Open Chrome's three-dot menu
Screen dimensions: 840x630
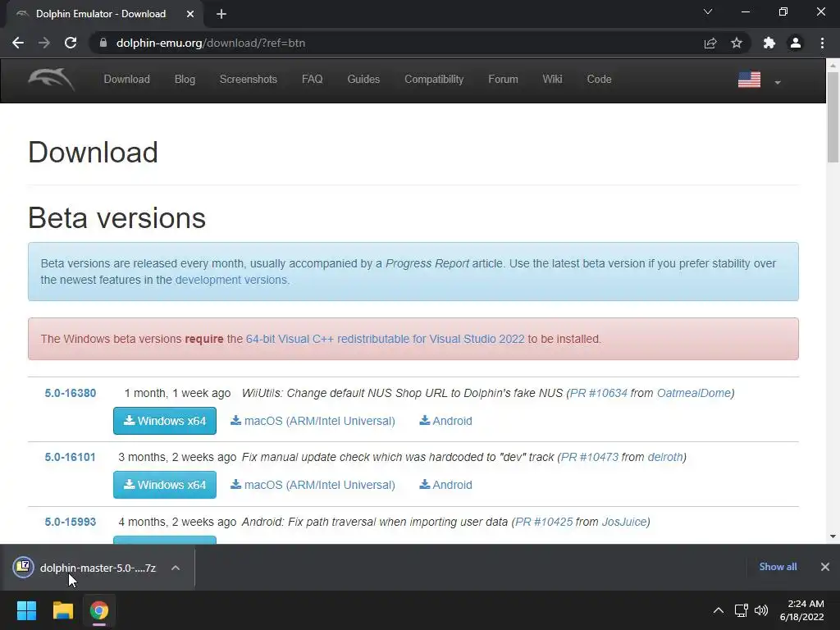click(x=822, y=43)
